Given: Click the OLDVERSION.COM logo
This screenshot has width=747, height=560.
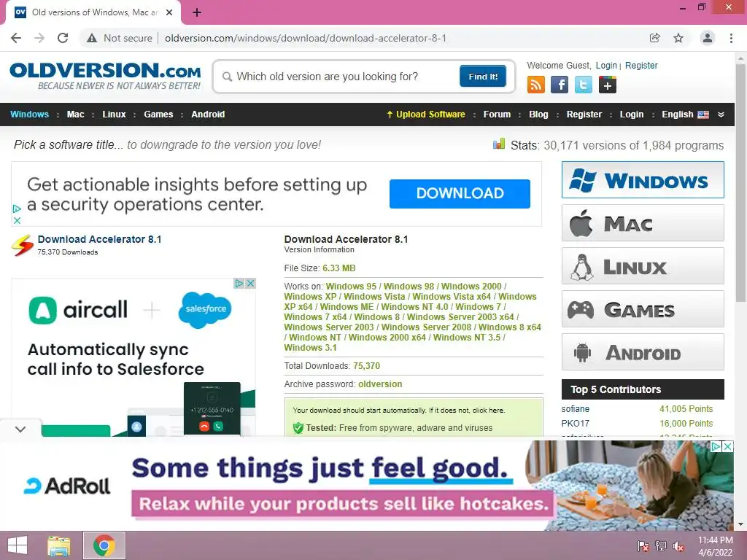Looking at the screenshot, I should (x=105, y=76).
